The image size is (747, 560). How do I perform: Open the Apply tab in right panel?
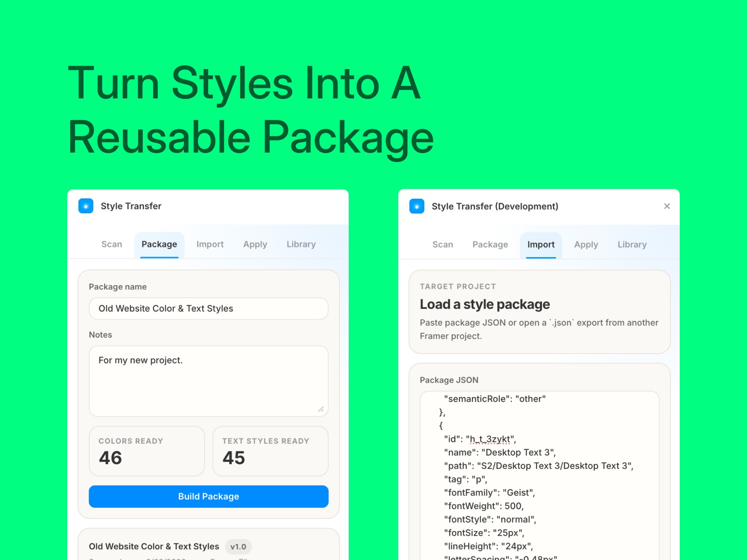point(586,244)
